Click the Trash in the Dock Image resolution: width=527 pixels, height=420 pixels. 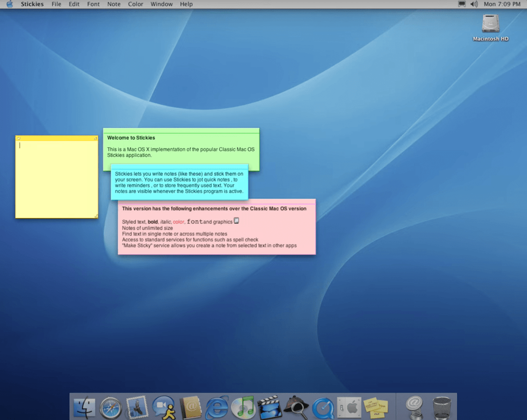pyautogui.click(x=441, y=407)
